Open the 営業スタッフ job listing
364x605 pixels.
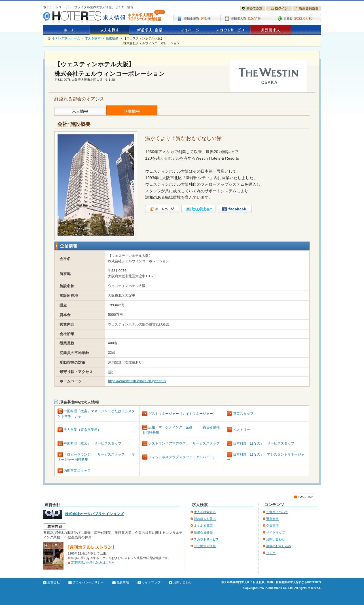click(x=243, y=414)
